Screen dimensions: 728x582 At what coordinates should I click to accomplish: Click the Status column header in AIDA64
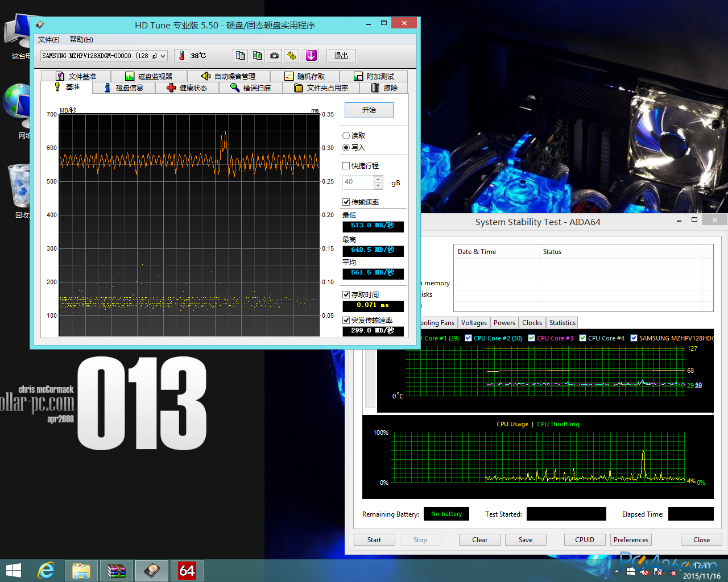(x=621, y=252)
